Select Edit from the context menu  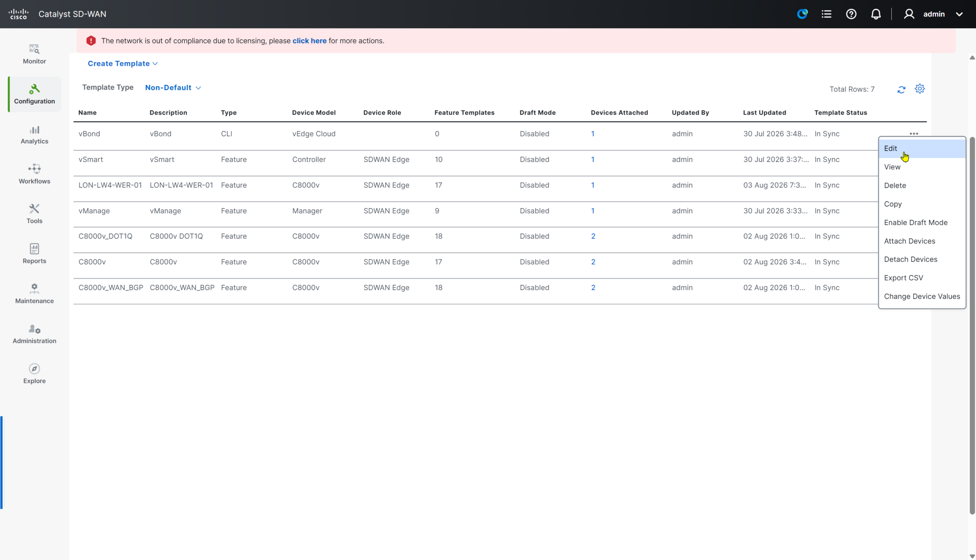click(x=922, y=149)
